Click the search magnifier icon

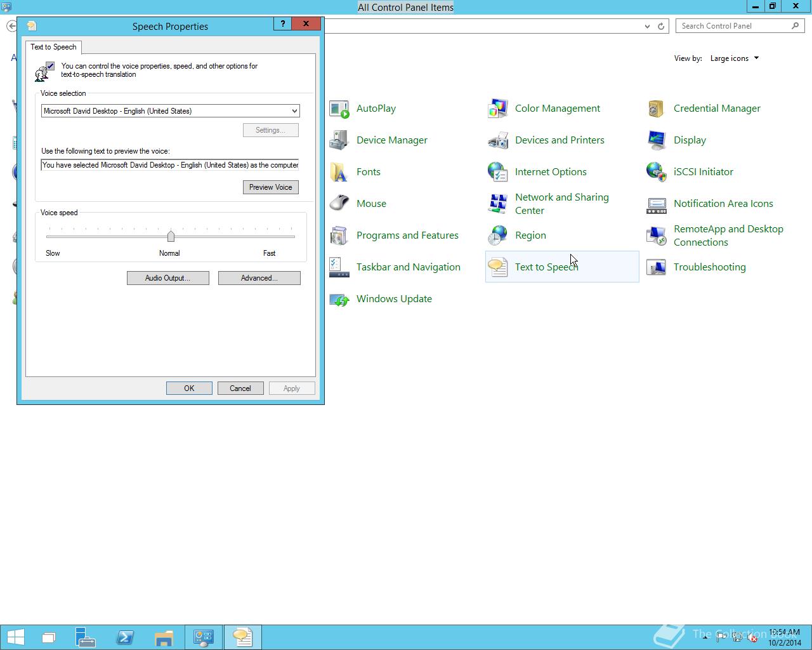tap(796, 26)
